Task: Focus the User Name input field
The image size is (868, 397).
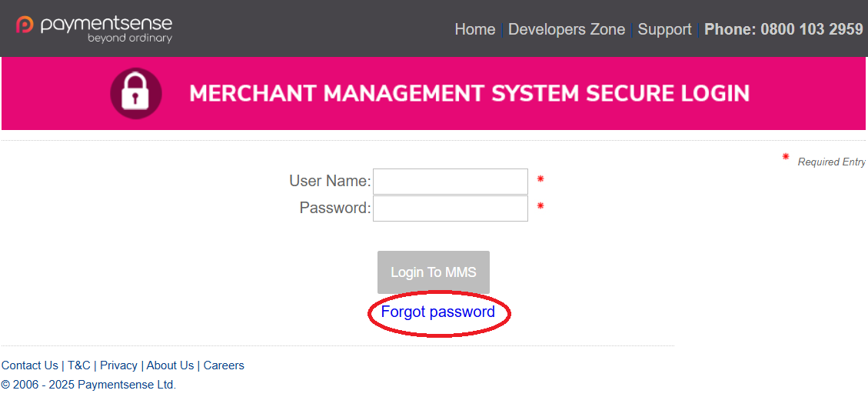Action: click(450, 182)
